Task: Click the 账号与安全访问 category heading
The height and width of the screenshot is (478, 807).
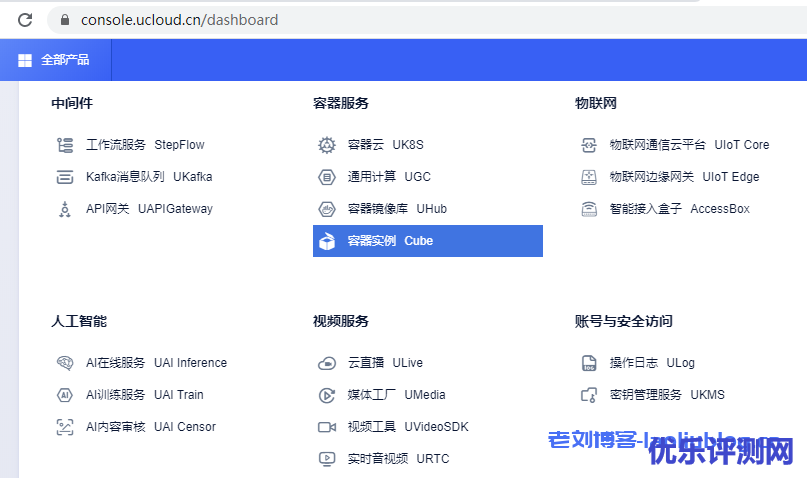Action: point(624,322)
